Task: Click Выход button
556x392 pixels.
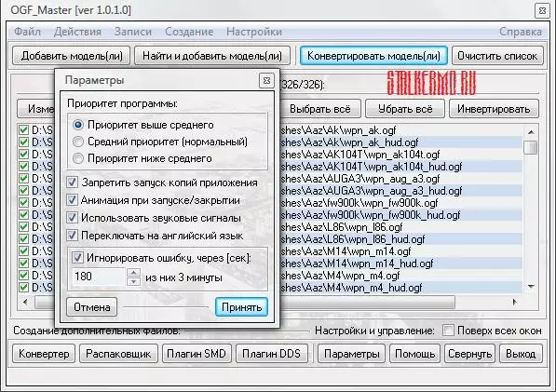Action: tap(521, 354)
